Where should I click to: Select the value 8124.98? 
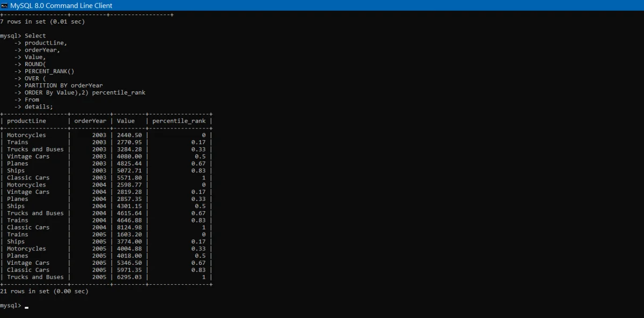[129, 227]
